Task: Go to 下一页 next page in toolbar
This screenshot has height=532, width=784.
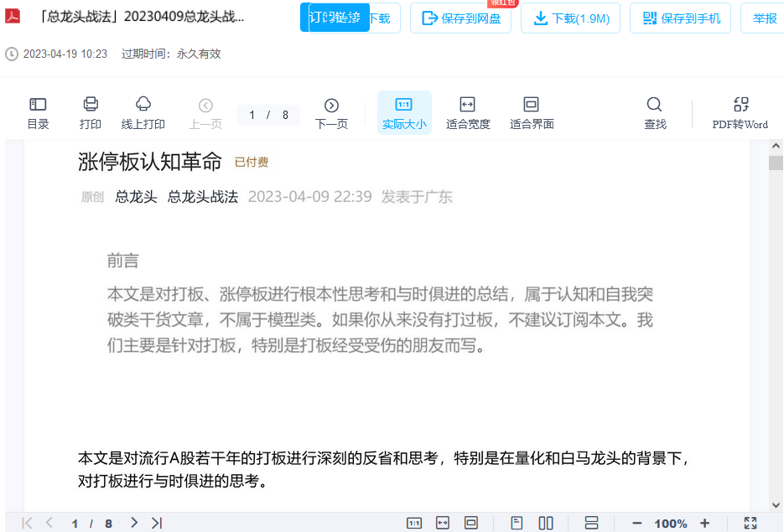Action: (331, 115)
